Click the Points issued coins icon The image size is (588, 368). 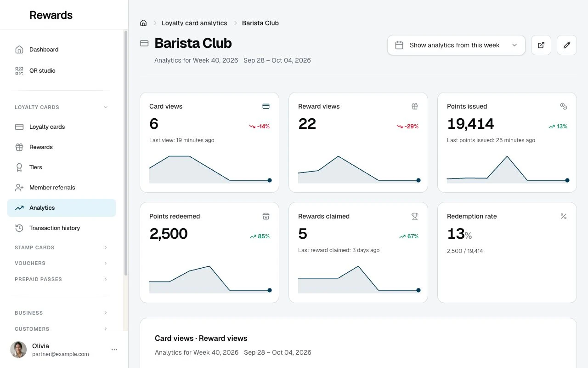tap(564, 106)
